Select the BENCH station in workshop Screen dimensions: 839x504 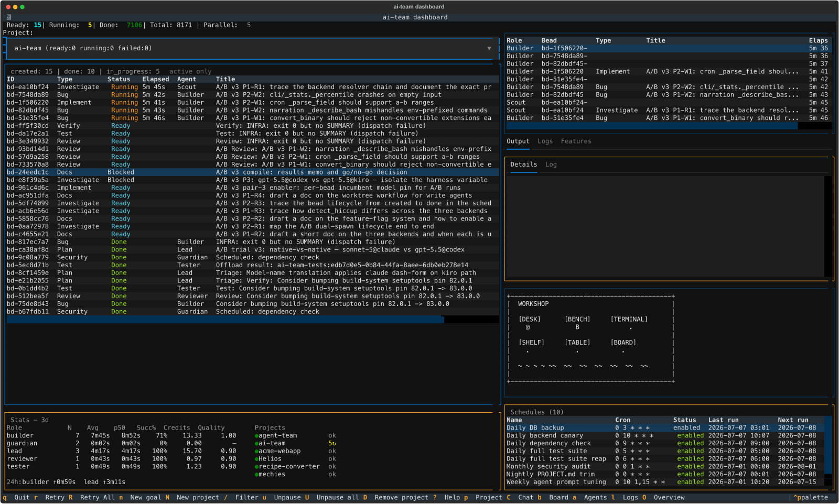(577, 319)
